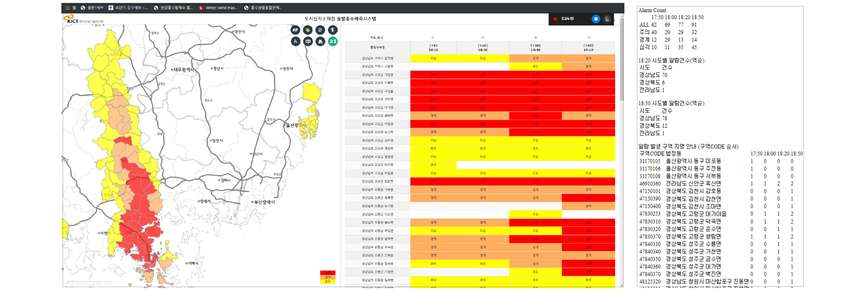Click the 행정구역명 column header
This screenshot has width=868, height=291.
377,47
